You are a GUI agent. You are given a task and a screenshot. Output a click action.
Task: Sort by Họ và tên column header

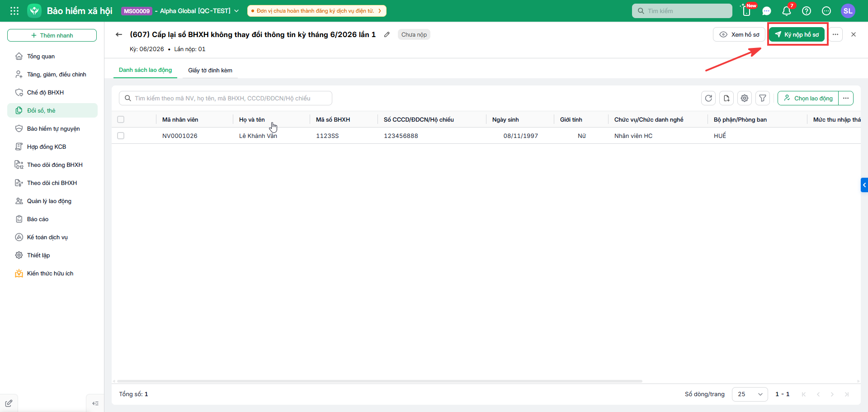[x=252, y=119]
